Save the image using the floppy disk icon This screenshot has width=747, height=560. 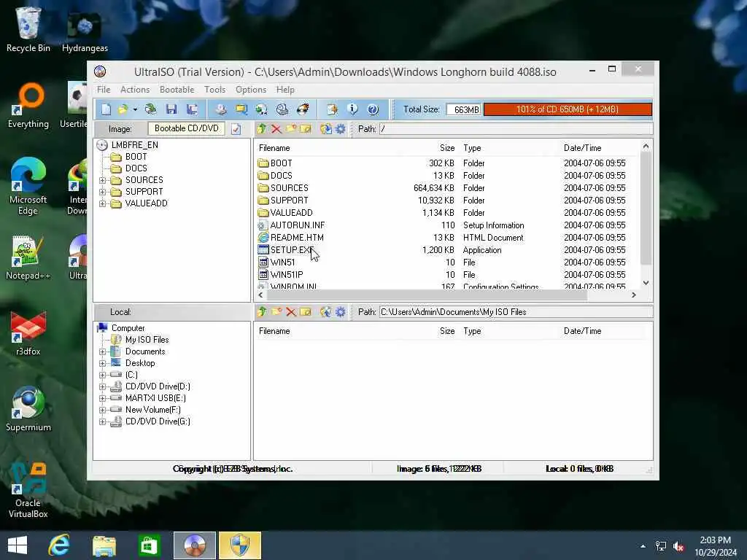[x=171, y=109]
